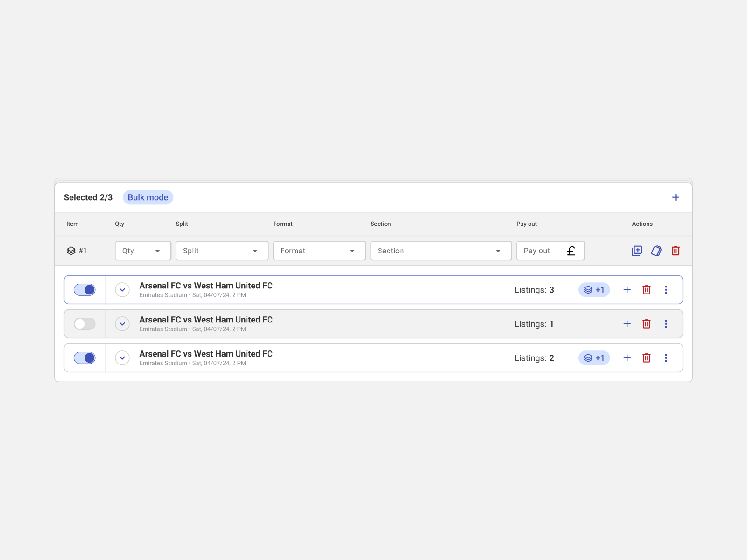747x560 pixels.
Task: Click the Qty column header
Action: pos(120,224)
